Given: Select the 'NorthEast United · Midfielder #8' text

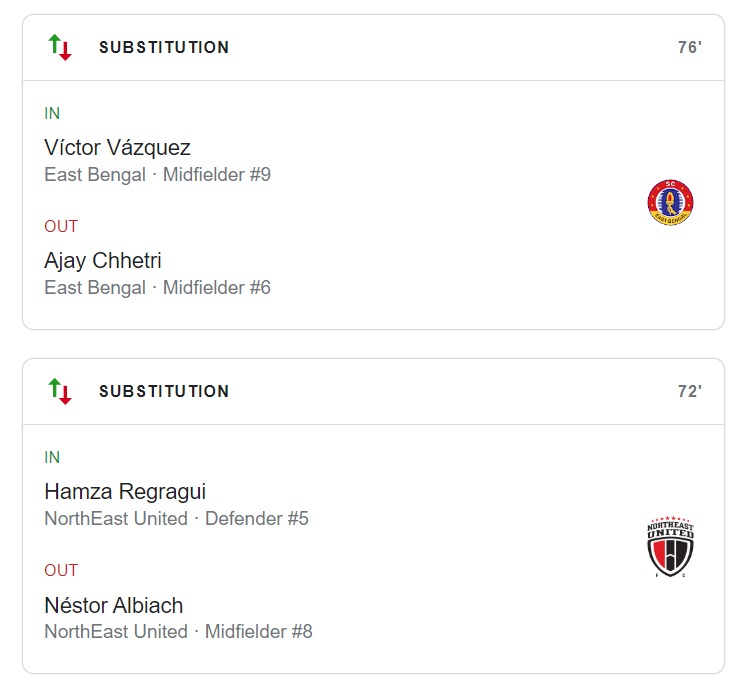Looking at the screenshot, I should 178,632.
